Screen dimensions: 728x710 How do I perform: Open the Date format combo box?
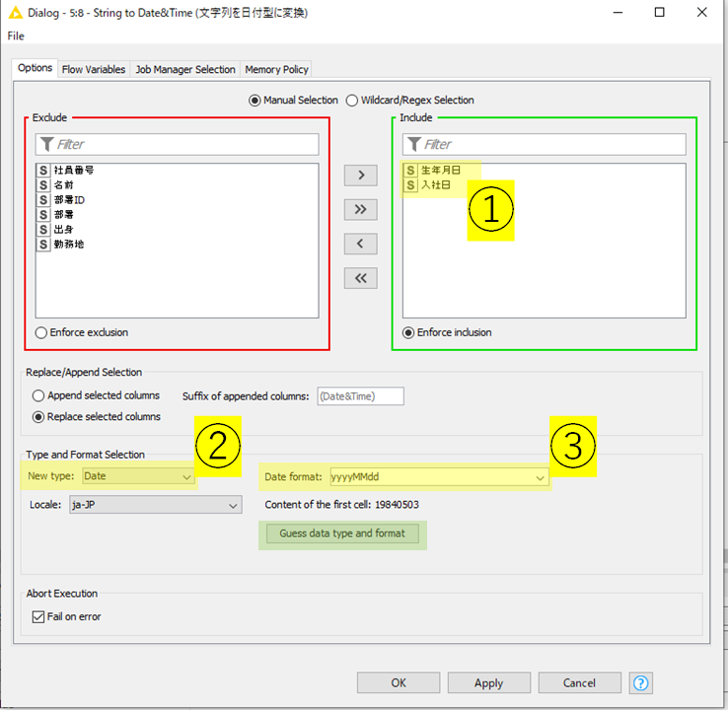(x=439, y=476)
